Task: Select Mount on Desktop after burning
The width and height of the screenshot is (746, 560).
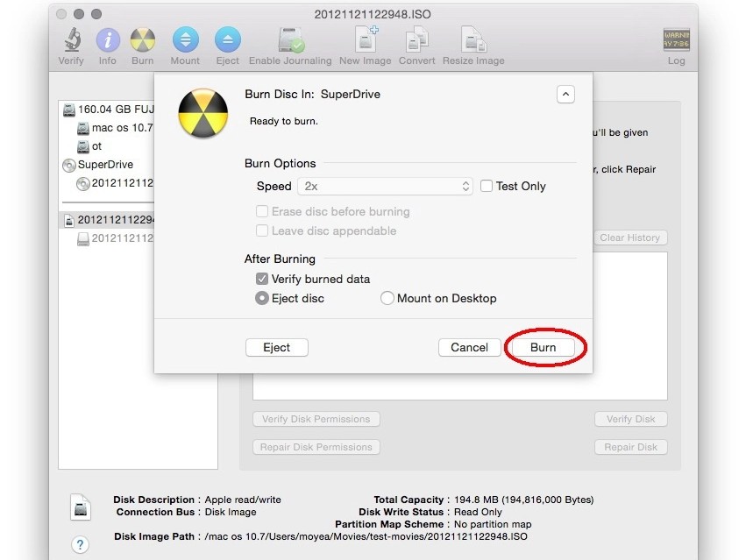Action: tap(387, 298)
